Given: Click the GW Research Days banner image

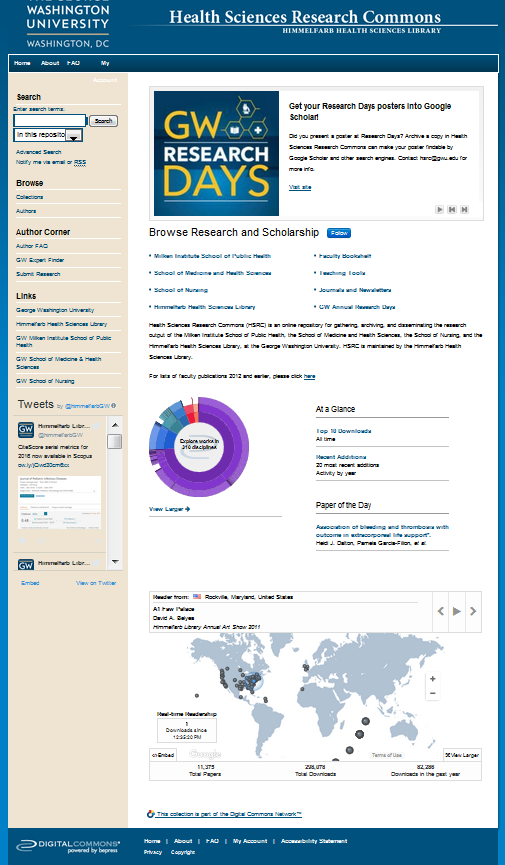Looking at the screenshot, I should coord(216,153).
